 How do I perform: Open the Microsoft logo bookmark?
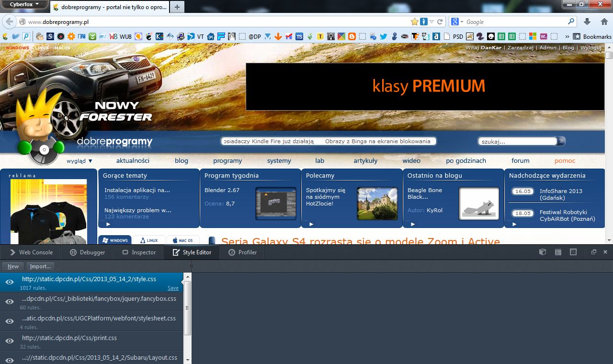click(533, 36)
